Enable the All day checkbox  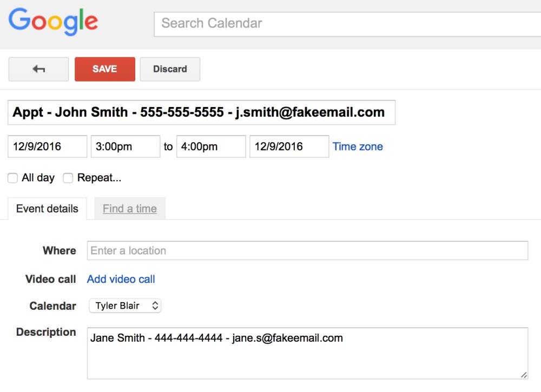(x=13, y=178)
